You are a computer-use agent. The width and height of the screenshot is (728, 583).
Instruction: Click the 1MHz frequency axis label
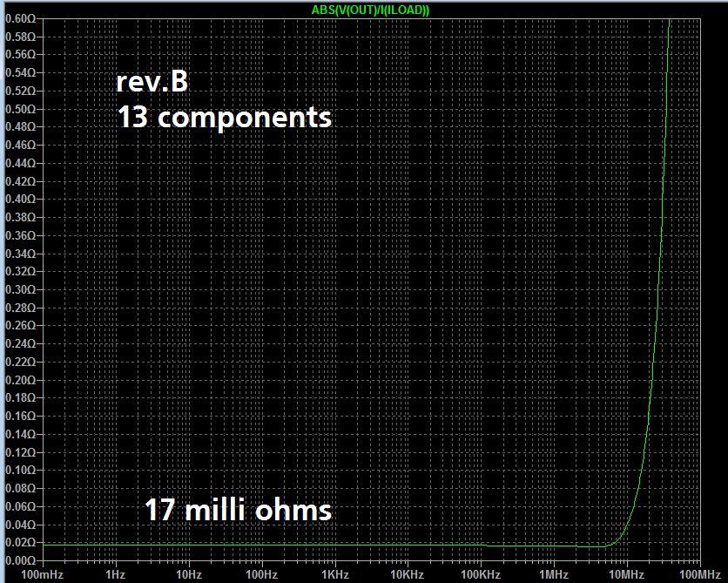click(x=554, y=574)
